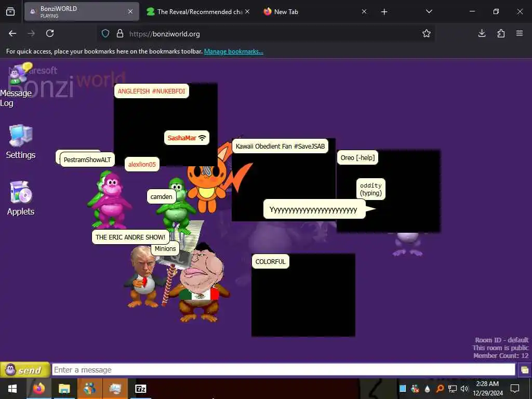Open the Manage bookmarks link
Viewport: 532px width, 399px height.
click(x=233, y=51)
